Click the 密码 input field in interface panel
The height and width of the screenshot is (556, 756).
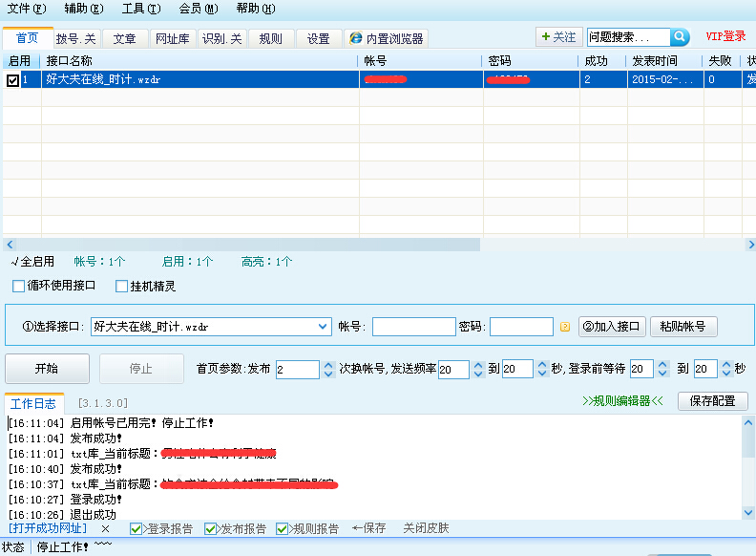click(x=521, y=327)
